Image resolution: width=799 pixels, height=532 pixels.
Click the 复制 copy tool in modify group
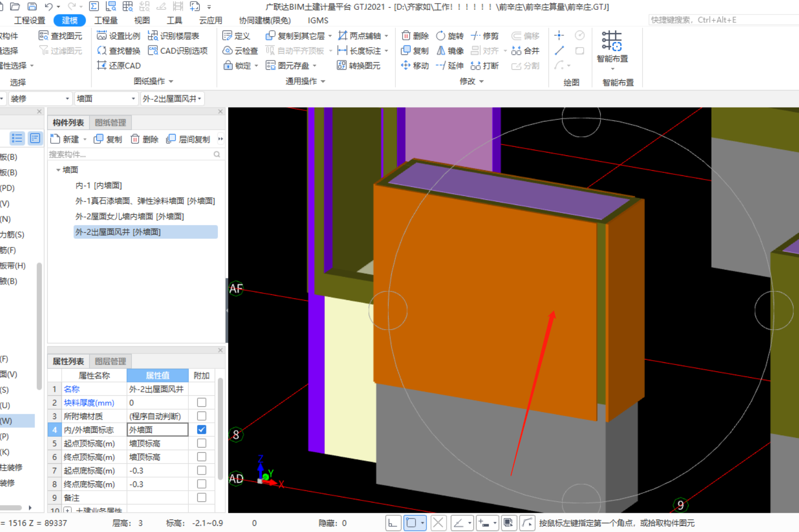415,51
